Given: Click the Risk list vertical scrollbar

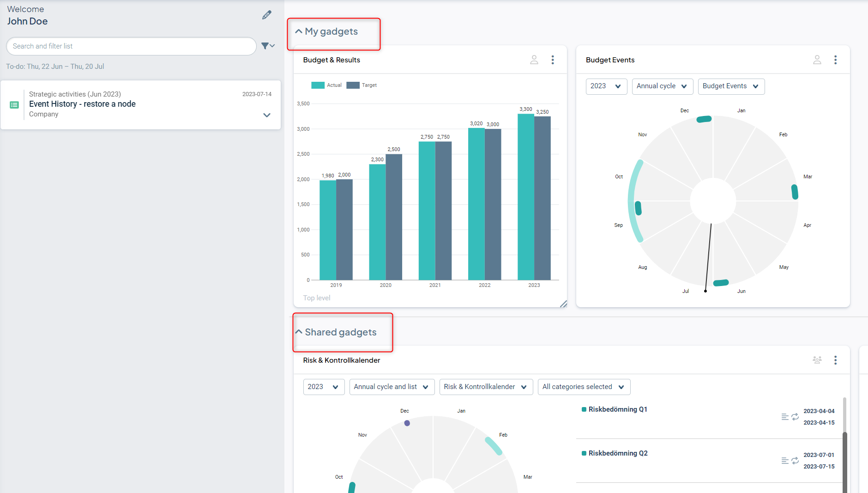Looking at the screenshot, I should 845,462.
